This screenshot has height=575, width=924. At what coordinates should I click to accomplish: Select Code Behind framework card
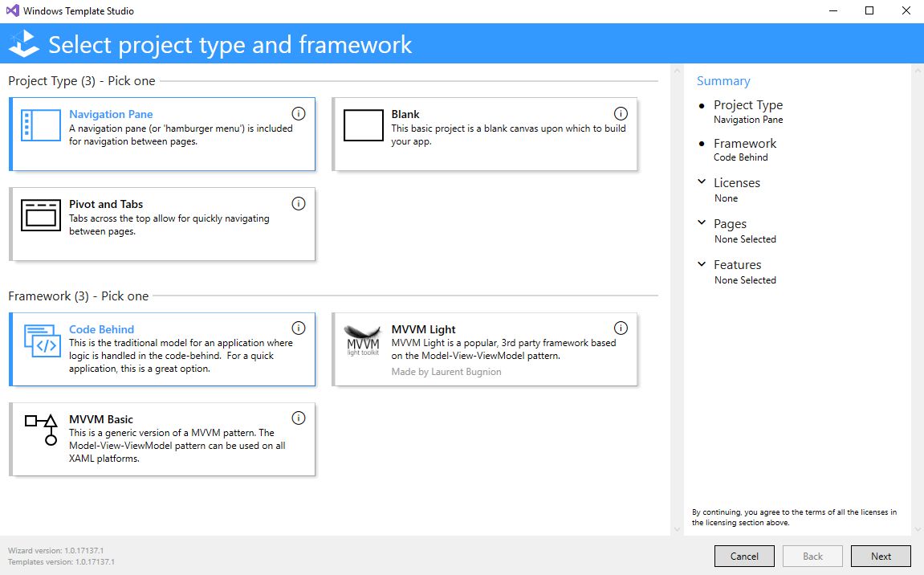(162, 349)
